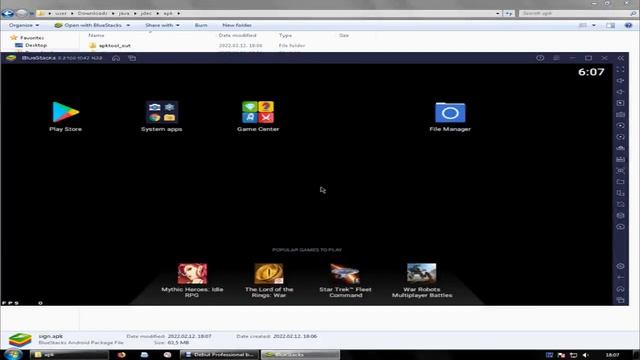This screenshot has width=640, height=360.
Task: Click the taskbar clock showing 18:07
Action: click(x=612, y=355)
